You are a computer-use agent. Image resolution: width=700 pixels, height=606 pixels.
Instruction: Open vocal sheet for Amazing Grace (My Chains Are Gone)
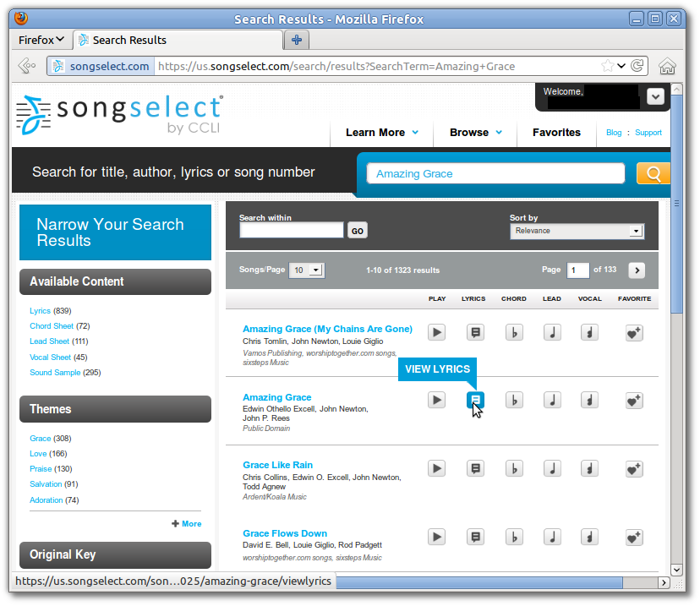coord(590,332)
